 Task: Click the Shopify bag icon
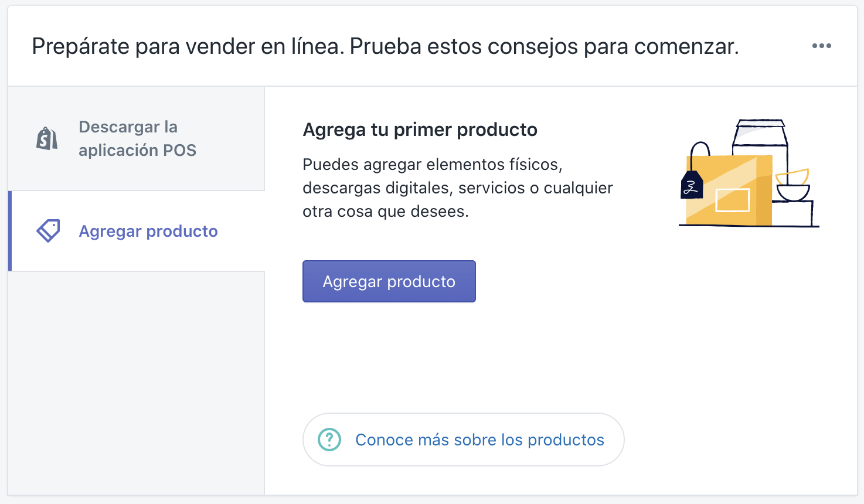pos(47,139)
